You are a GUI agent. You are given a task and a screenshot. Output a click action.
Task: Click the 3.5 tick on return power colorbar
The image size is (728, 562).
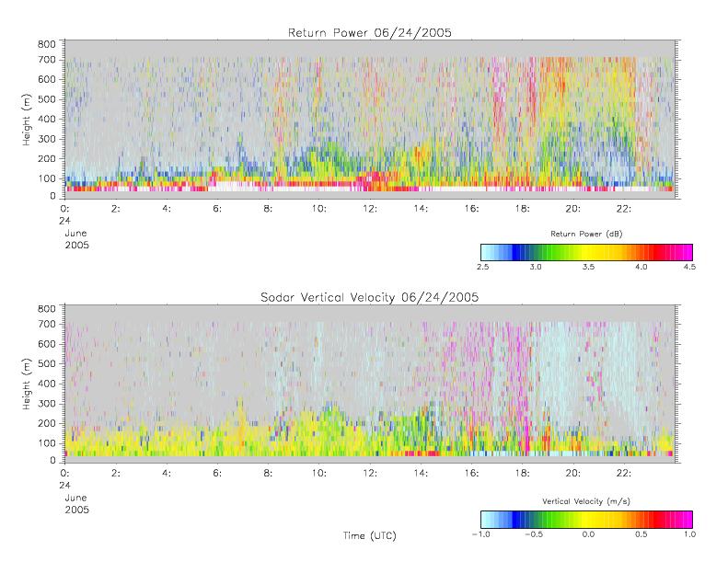pyautogui.click(x=588, y=267)
